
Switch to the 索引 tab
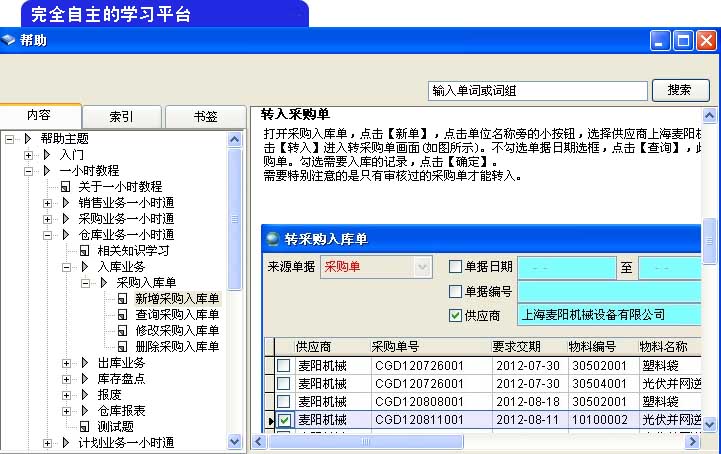121,116
